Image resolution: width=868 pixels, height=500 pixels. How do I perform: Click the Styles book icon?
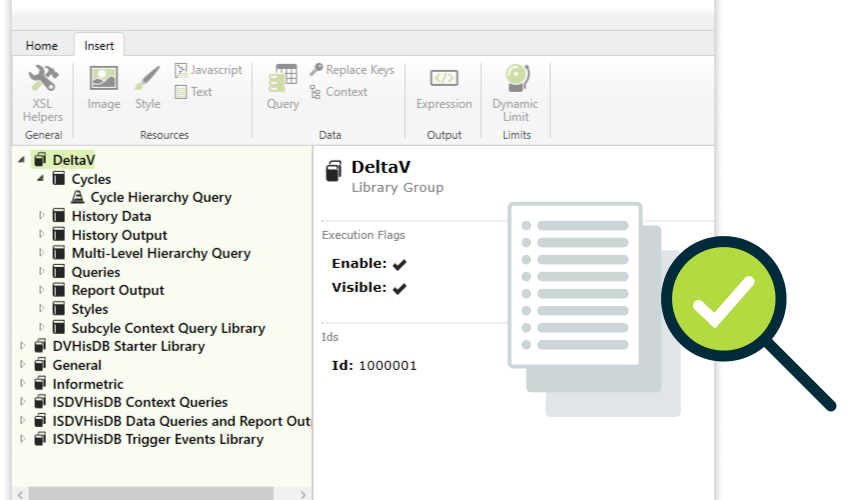coord(59,309)
